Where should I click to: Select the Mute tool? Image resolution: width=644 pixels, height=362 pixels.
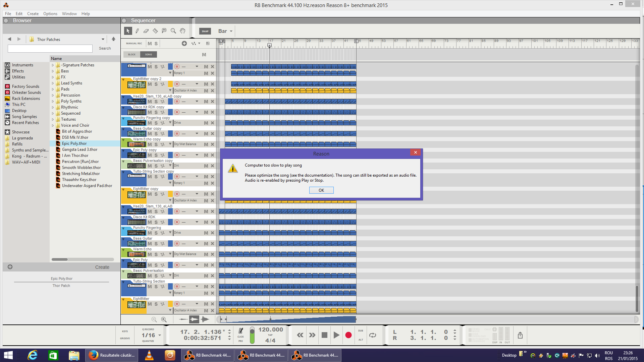click(164, 31)
